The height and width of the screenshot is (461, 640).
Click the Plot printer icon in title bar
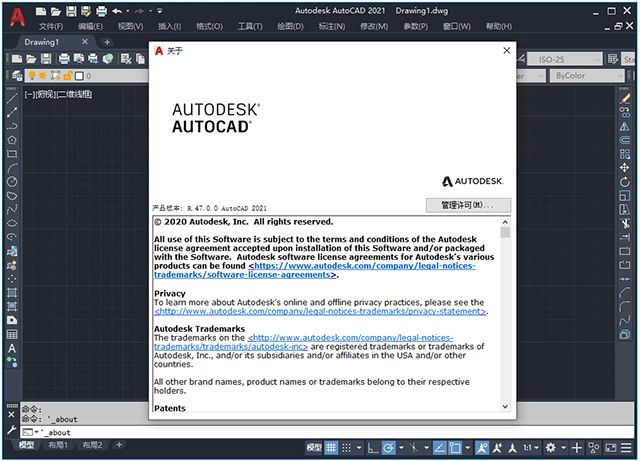point(101,11)
